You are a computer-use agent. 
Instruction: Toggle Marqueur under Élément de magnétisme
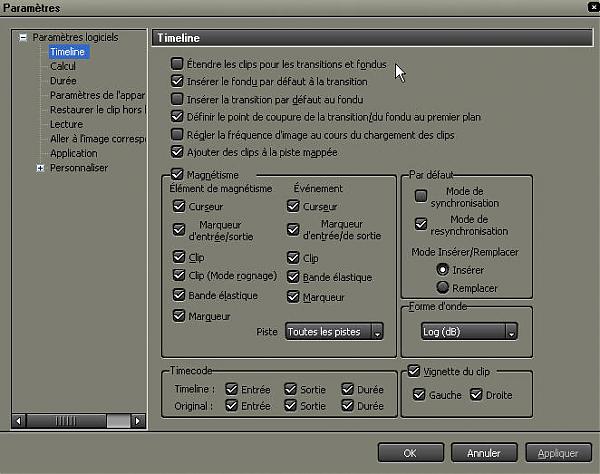(x=179, y=316)
